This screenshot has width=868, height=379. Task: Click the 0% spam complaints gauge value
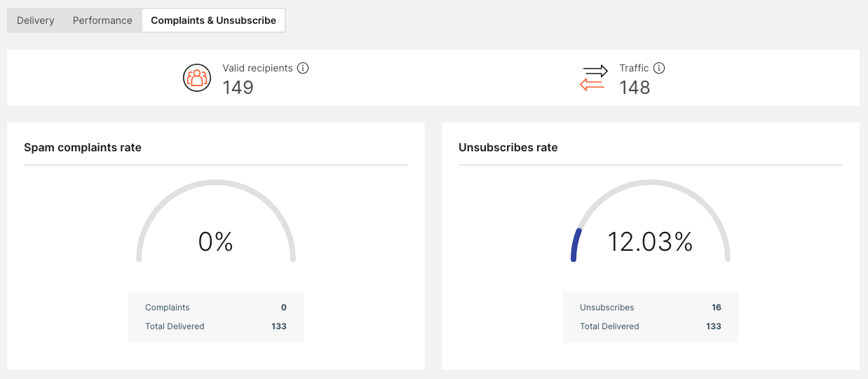click(x=215, y=242)
